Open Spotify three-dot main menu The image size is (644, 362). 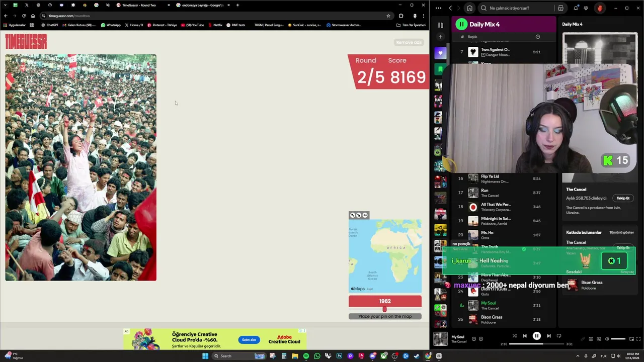tap(438, 8)
